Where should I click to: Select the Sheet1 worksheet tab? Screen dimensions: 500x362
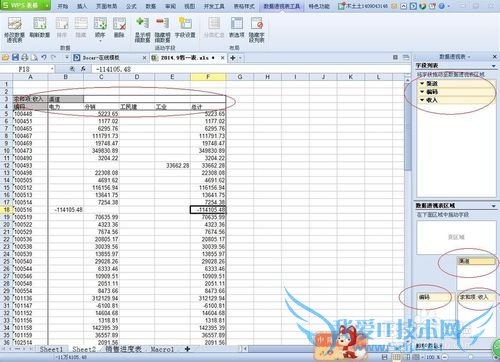51,349
